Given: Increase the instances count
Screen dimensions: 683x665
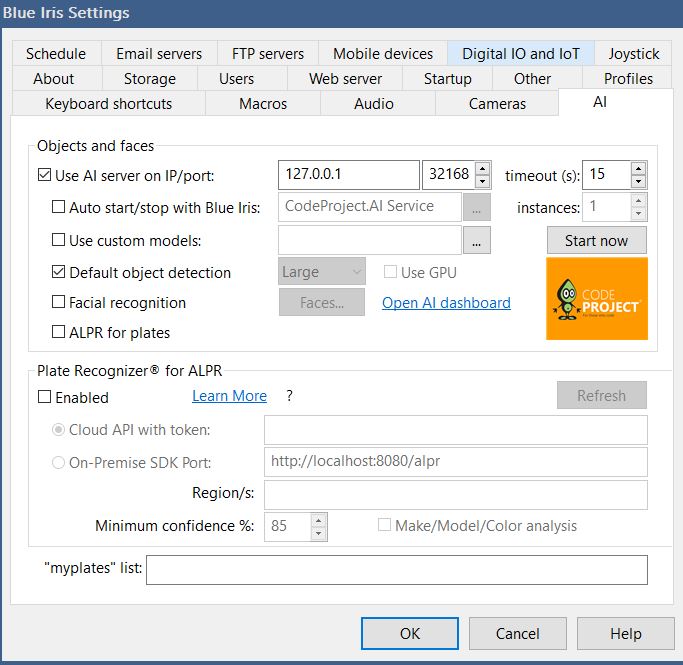Looking at the screenshot, I should pyautogui.click(x=638, y=201).
